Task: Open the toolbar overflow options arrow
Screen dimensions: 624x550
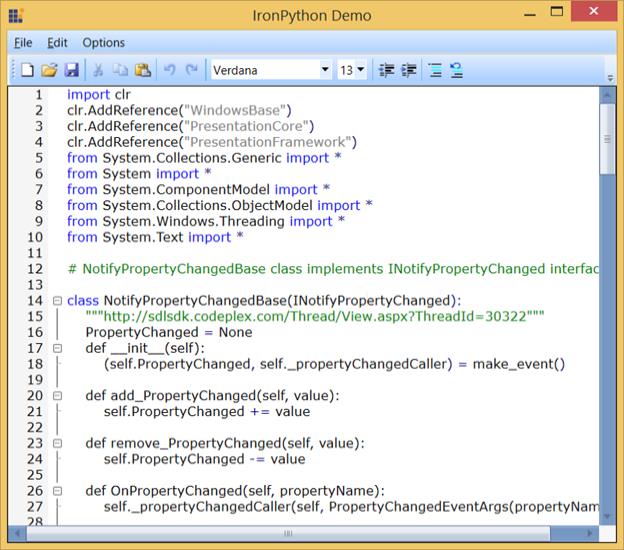Action: tap(610, 78)
